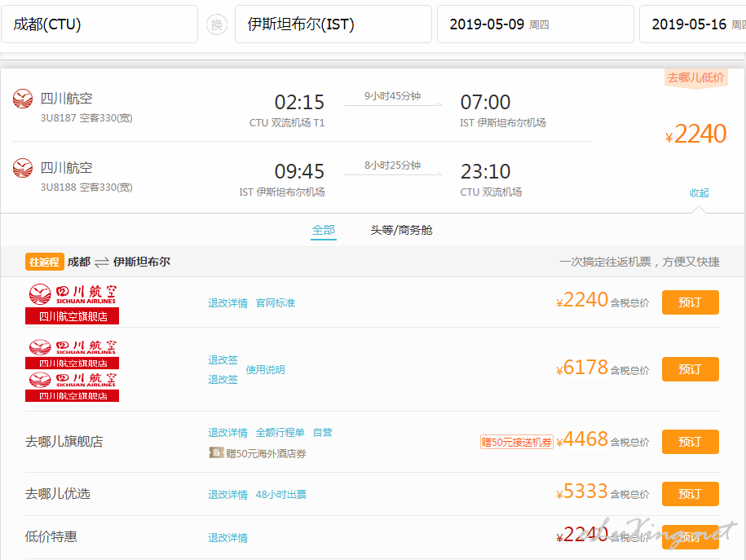
Task: Click Sichuan Airlines logo on flight 3U8187
Action: [23, 99]
